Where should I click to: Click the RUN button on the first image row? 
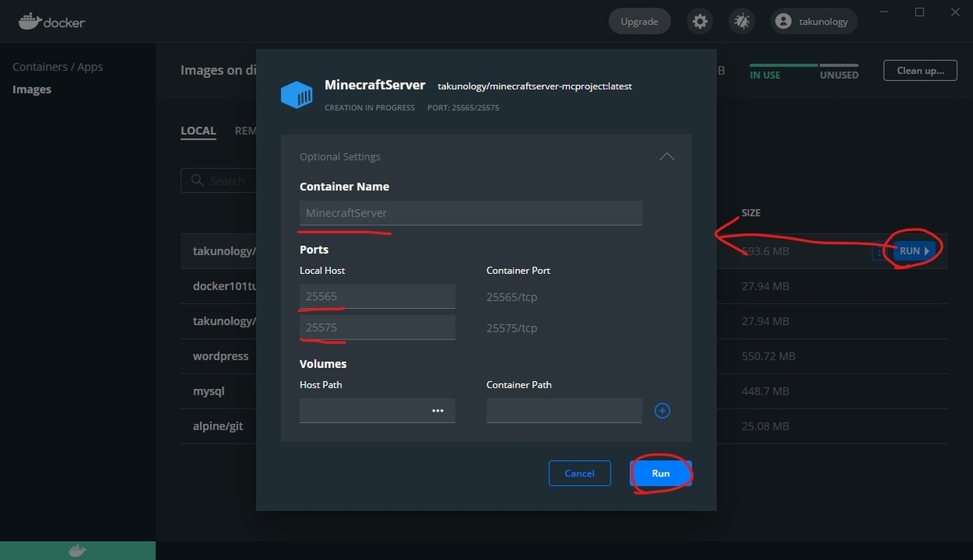click(915, 251)
